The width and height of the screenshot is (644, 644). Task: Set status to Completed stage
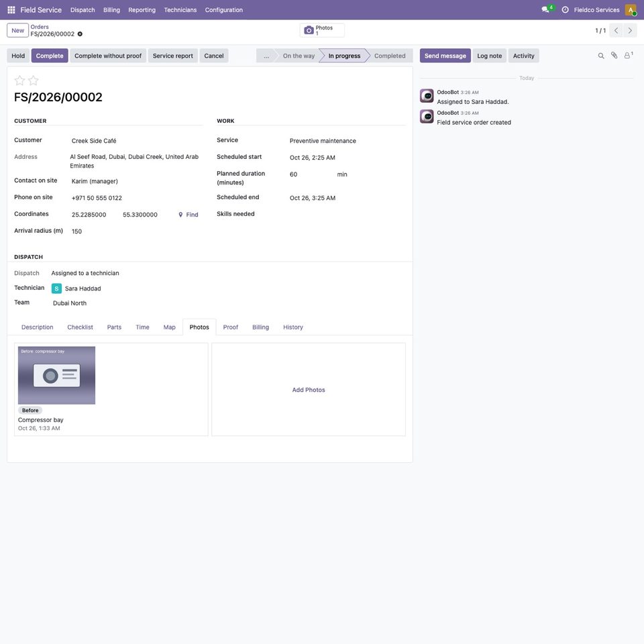tap(390, 56)
